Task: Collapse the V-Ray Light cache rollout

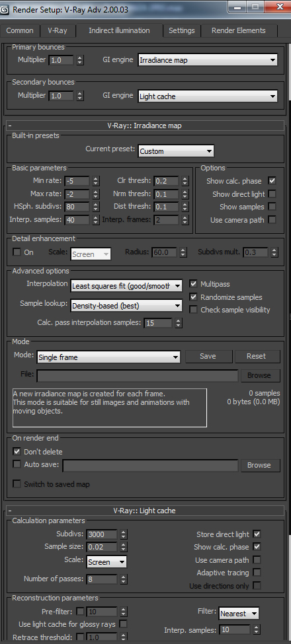Action: tap(145, 511)
